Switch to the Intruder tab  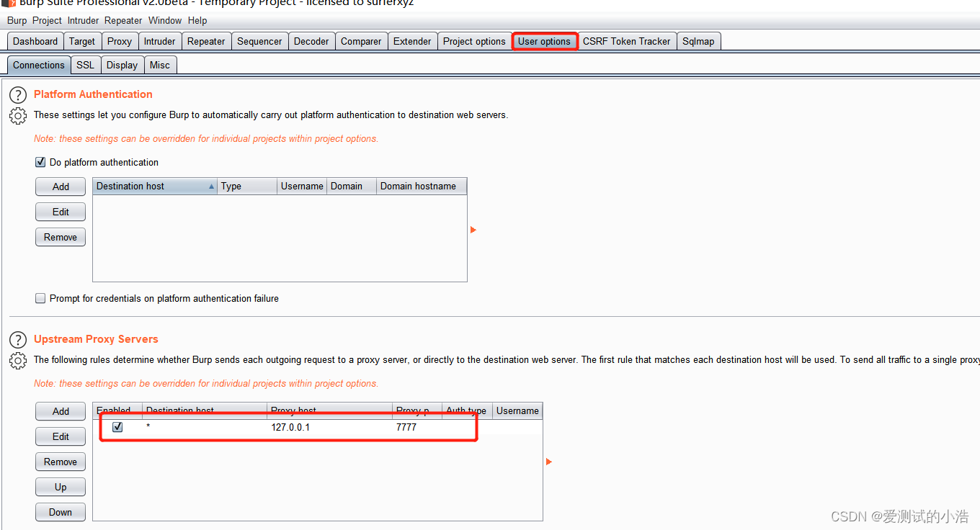tap(159, 41)
